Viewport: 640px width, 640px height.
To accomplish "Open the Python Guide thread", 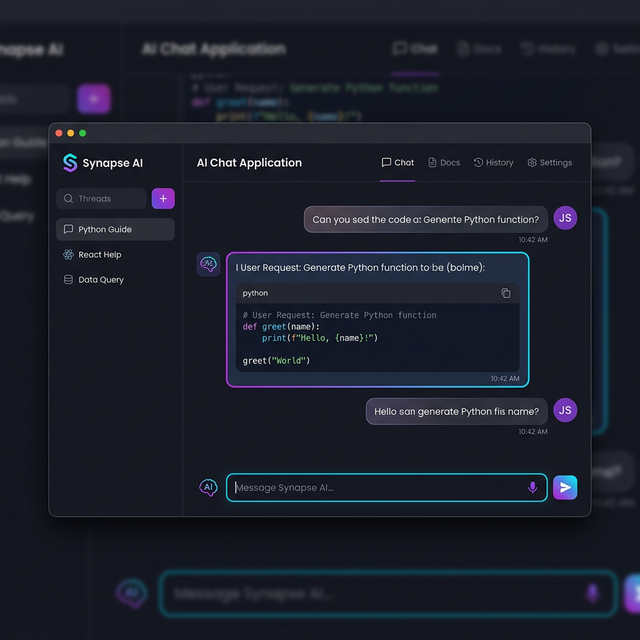I will [115, 229].
